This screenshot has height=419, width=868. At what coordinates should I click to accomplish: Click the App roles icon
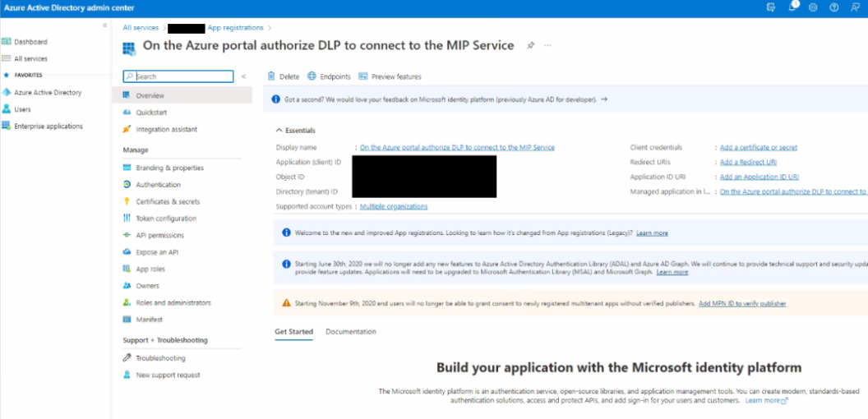[x=127, y=269]
